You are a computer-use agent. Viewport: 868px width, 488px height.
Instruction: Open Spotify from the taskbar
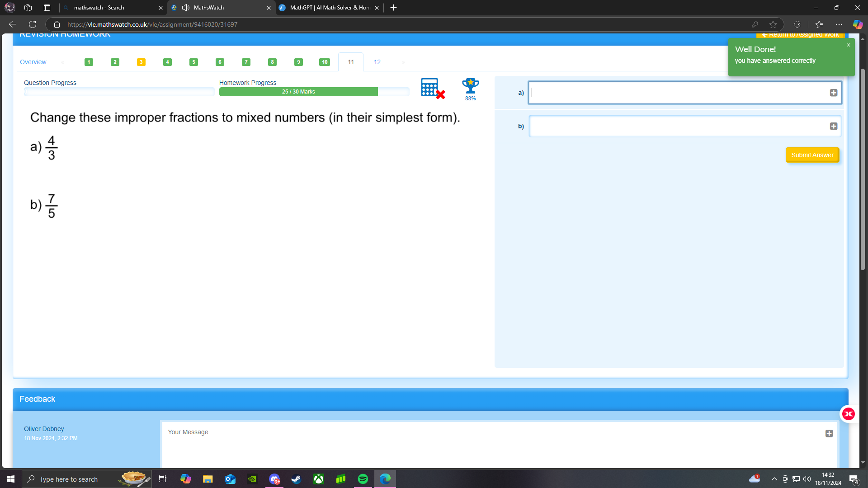coord(363,479)
